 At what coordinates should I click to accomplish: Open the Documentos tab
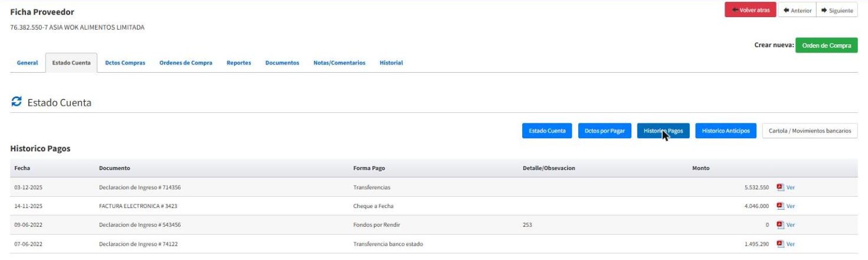282,63
